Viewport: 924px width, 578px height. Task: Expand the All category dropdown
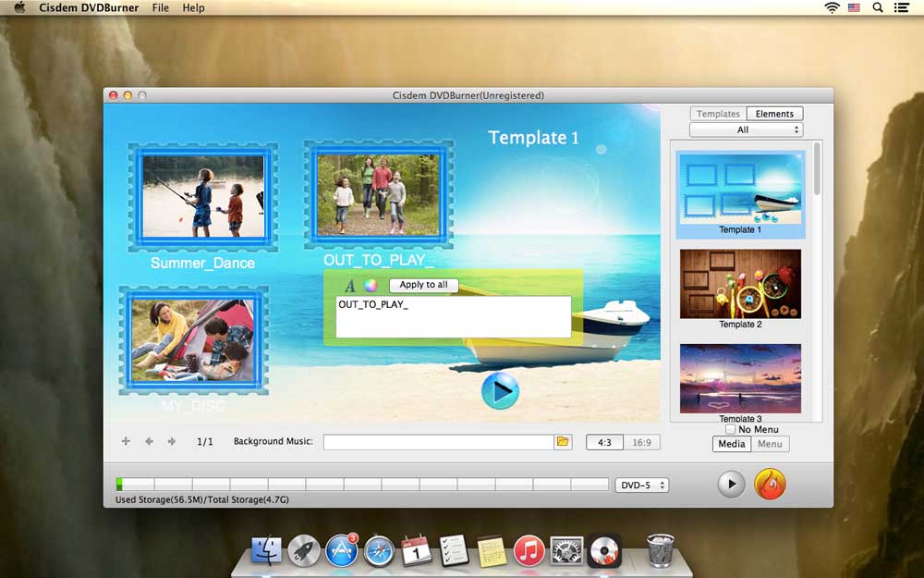pyautogui.click(x=746, y=130)
